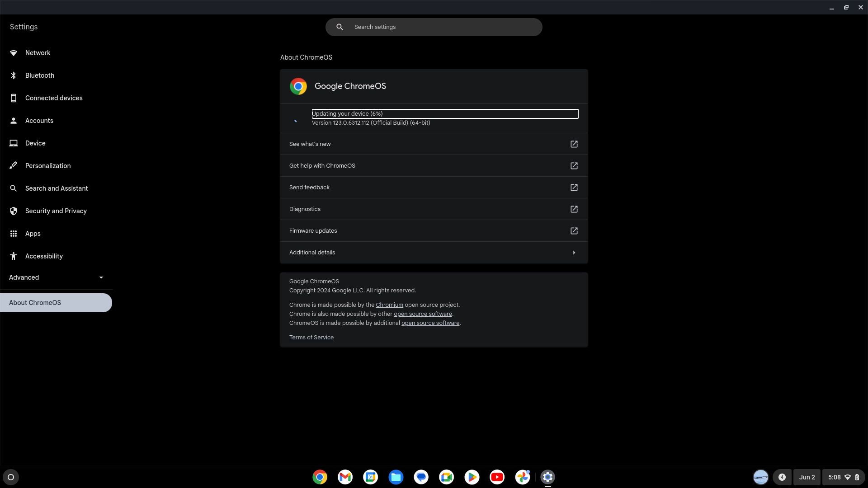Viewport: 868px width, 488px height.
Task: Expand Additional details
Action: coord(434,253)
